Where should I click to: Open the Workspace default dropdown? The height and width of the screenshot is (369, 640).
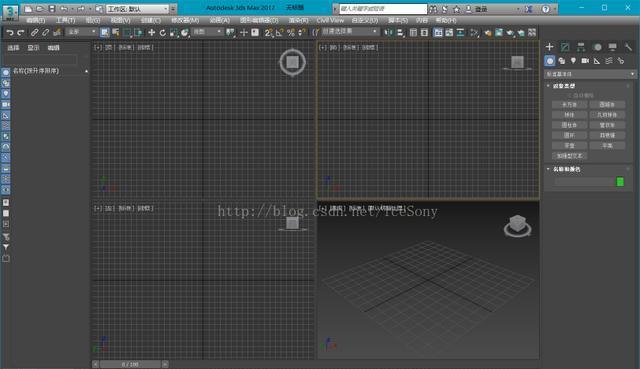click(138, 9)
